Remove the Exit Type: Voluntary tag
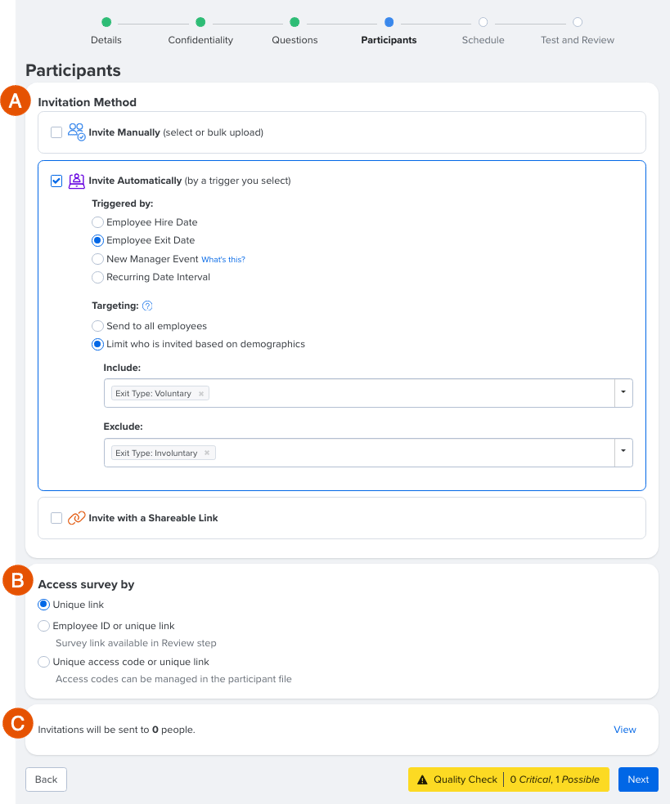Viewport: 670px width, 804px height. tap(201, 394)
